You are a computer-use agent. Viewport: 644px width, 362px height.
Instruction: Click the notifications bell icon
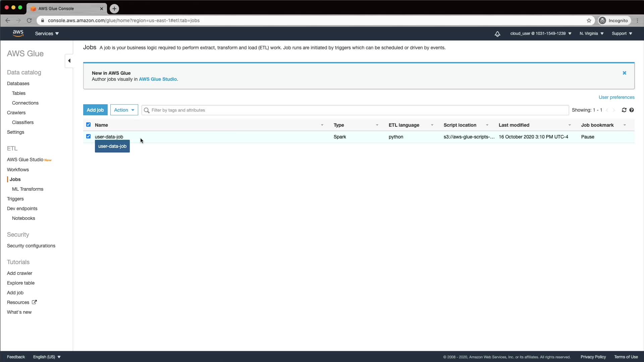[497, 34]
